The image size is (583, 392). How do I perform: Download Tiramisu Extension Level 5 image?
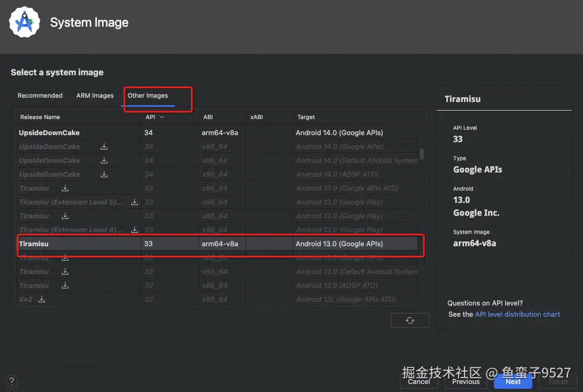pos(135,202)
